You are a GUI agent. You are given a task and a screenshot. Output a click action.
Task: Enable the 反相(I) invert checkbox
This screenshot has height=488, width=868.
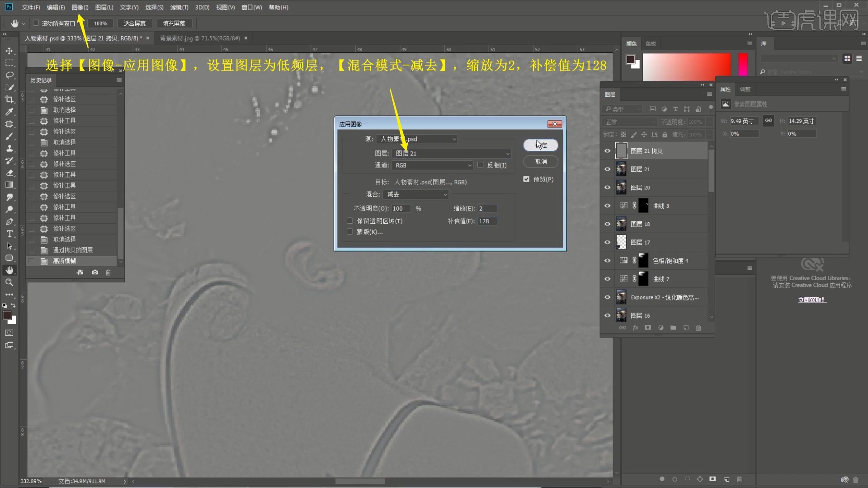[x=481, y=165]
